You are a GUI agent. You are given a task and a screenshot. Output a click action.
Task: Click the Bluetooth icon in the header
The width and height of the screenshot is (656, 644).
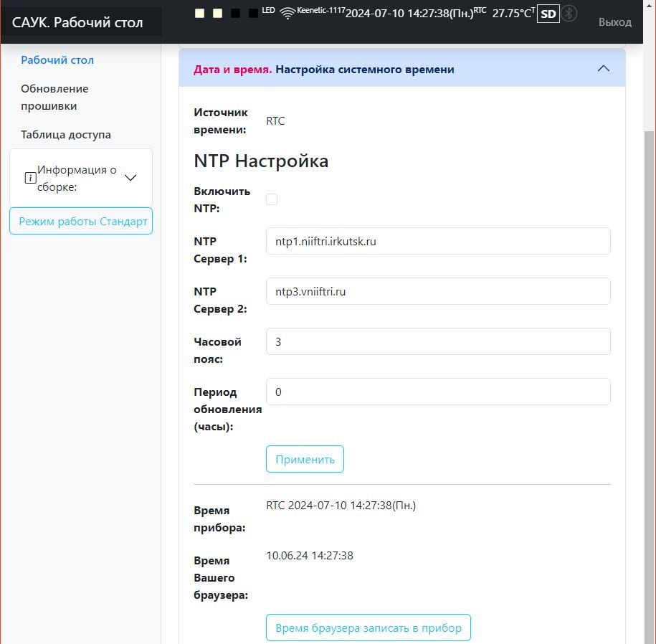pos(569,14)
